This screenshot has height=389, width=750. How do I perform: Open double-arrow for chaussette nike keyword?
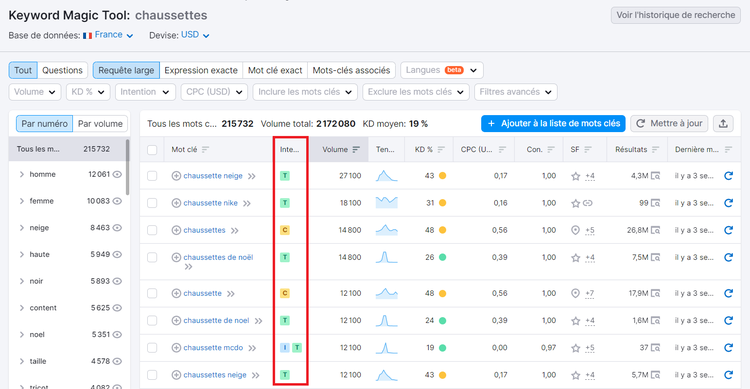click(247, 203)
